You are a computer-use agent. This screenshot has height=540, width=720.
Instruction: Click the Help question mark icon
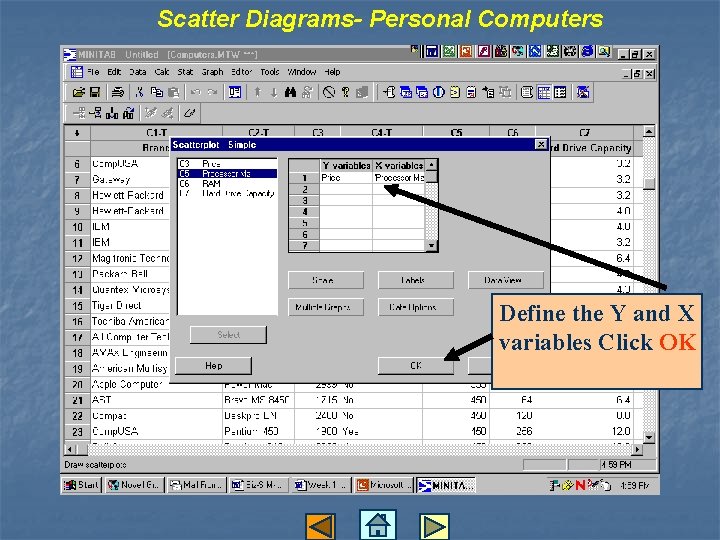(345, 92)
